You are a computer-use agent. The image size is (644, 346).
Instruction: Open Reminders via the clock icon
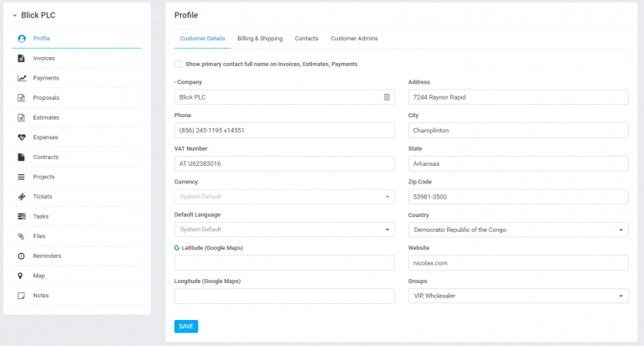pos(22,256)
